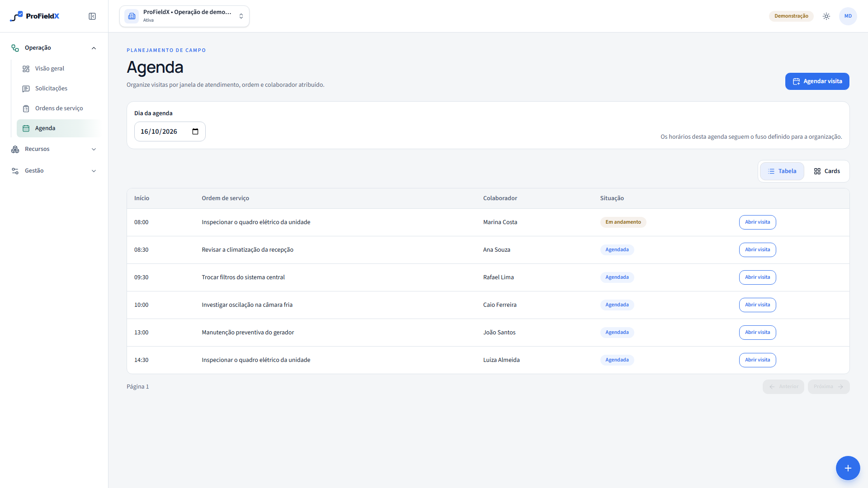Click the Recursos section icon
Image resolution: width=868 pixels, height=488 pixels.
pyautogui.click(x=15, y=149)
